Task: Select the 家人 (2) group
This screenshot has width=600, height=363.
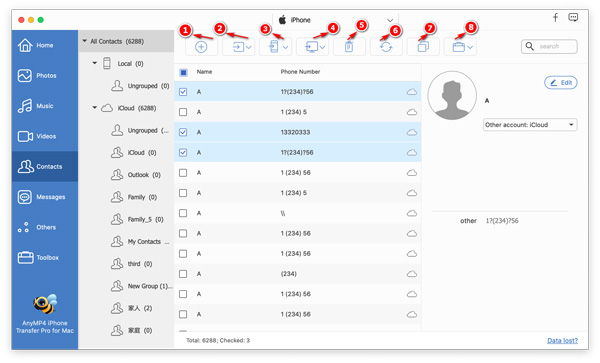Action: coord(132,308)
